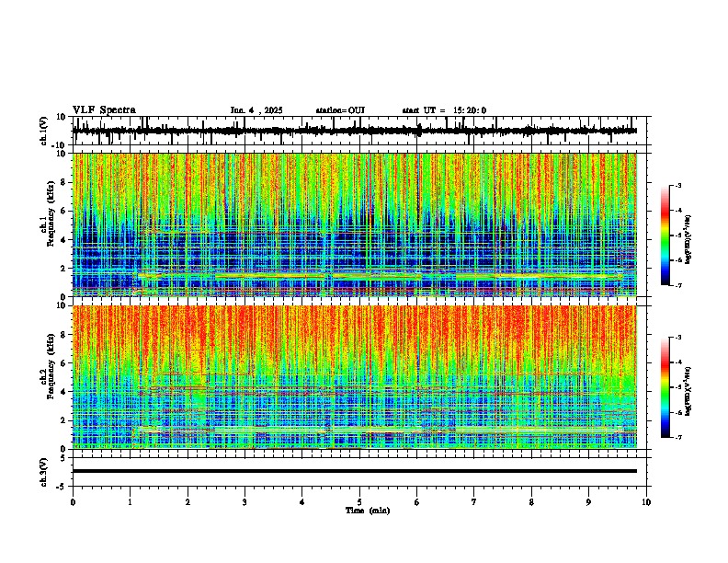Click the ch.1 colorbar log(PSD) label
Screen dimensions: 728x563
[688, 240]
